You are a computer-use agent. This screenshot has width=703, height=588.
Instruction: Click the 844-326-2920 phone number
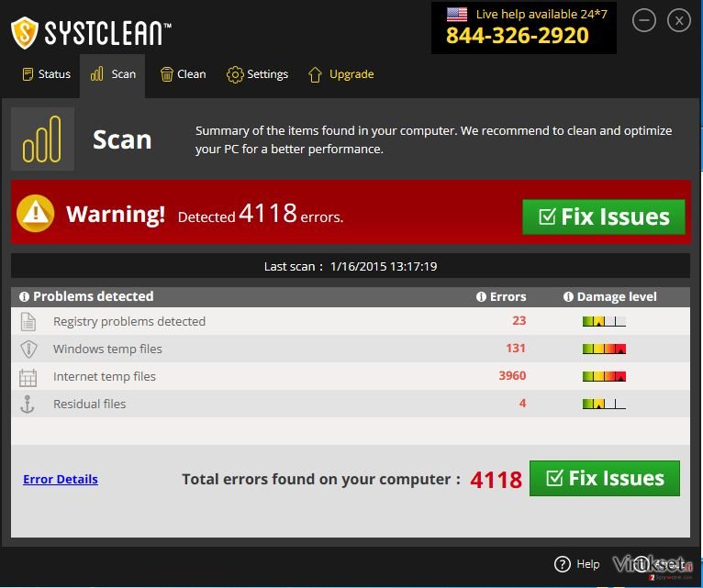(x=518, y=36)
